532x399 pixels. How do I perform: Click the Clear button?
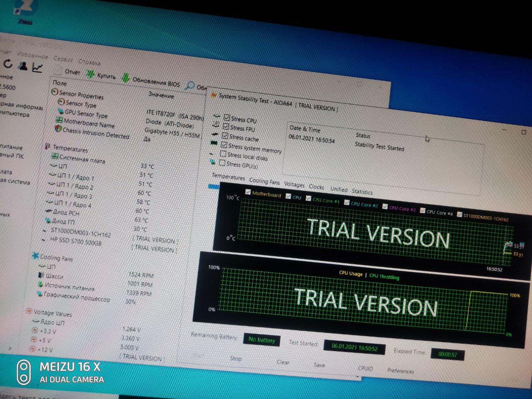click(x=283, y=362)
